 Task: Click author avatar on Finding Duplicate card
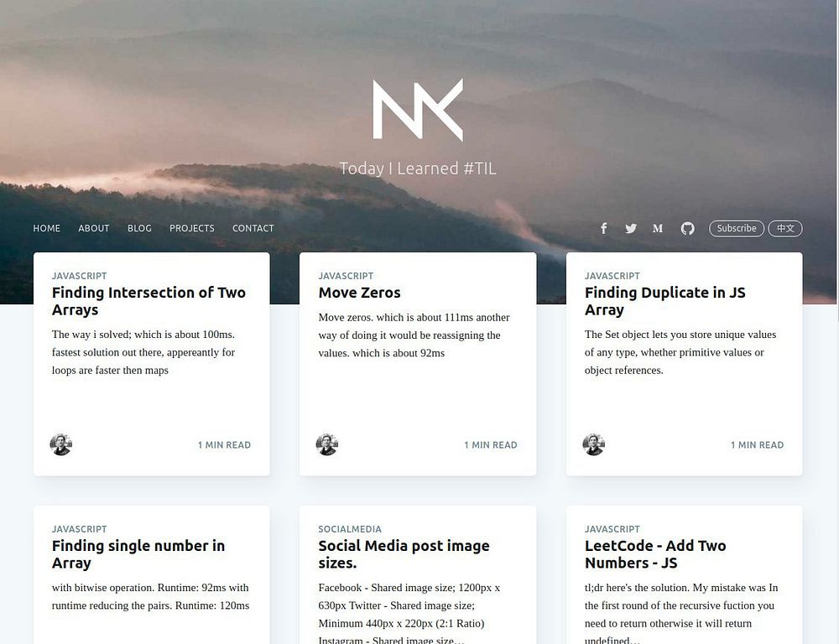coord(593,444)
